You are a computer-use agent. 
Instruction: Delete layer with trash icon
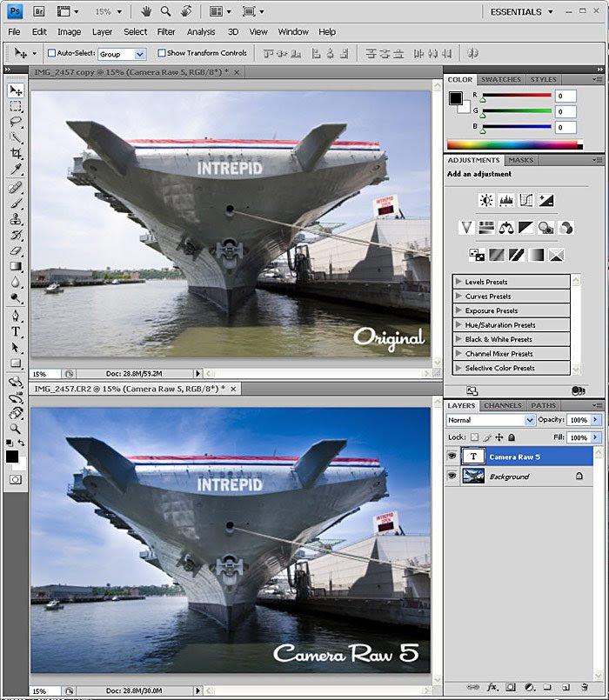[x=585, y=687]
